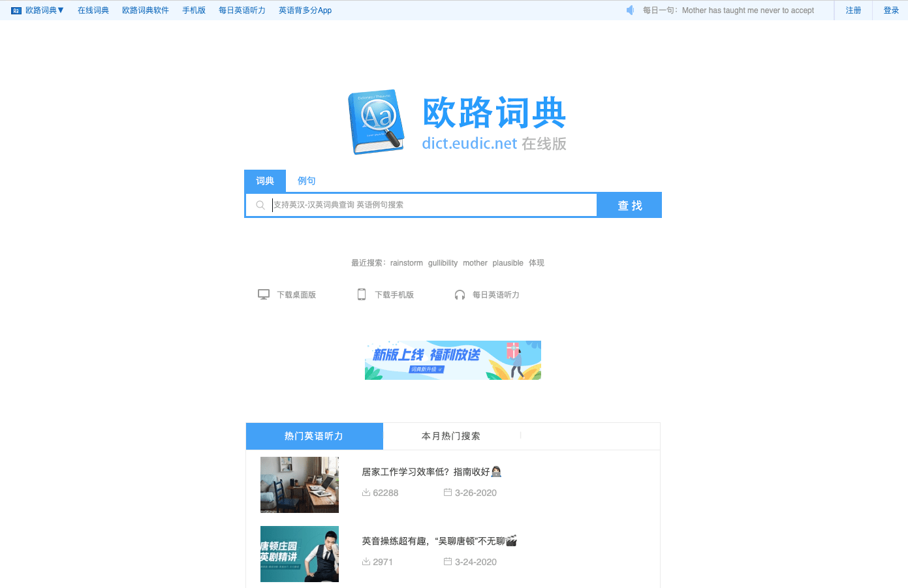The width and height of the screenshot is (908, 588).
Task: Select the 热门英语听力 tab
Action: click(314, 436)
